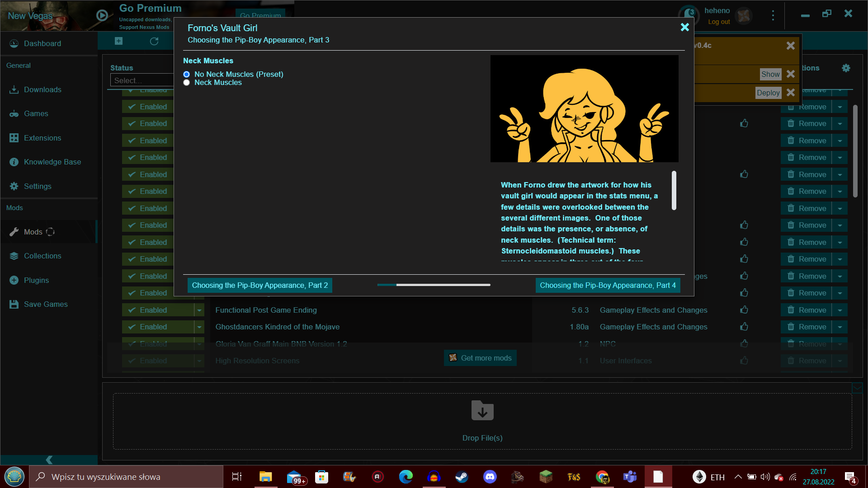Click the Drop File(s) area
The width and height of the screenshot is (868, 488).
pos(482,421)
